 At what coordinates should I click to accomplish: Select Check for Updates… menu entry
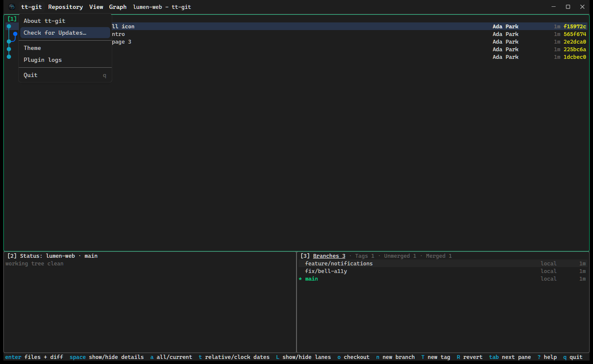tap(65, 33)
